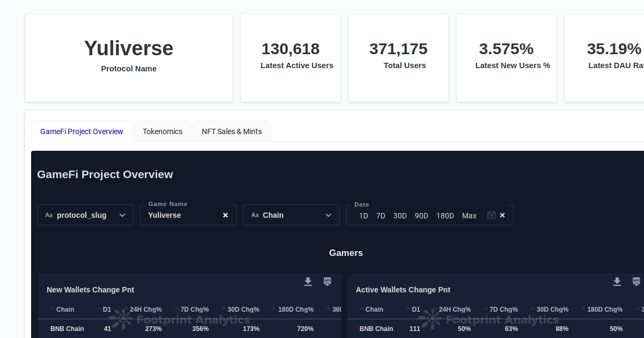This screenshot has width=644, height=338.
Task: Select the Max date range option
Action: (469, 216)
